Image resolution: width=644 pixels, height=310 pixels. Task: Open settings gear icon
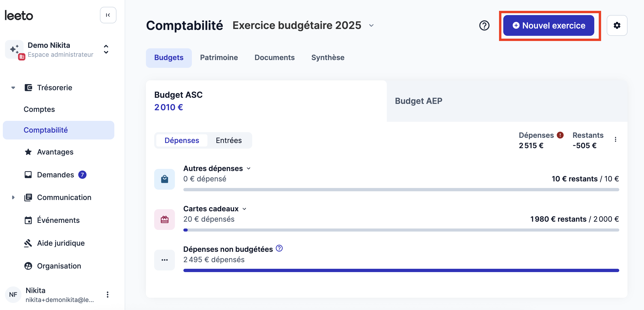(x=617, y=25)
